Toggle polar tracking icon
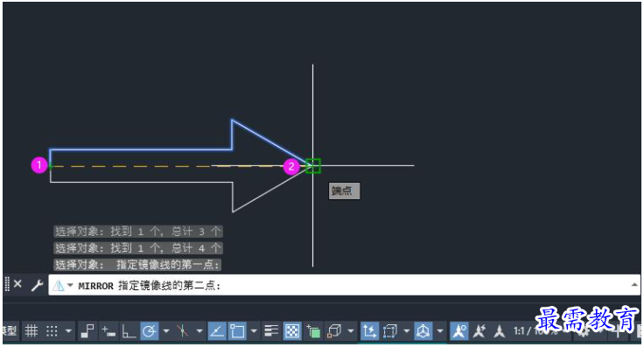This screenshot has height=347, width=644. (150, 331)
